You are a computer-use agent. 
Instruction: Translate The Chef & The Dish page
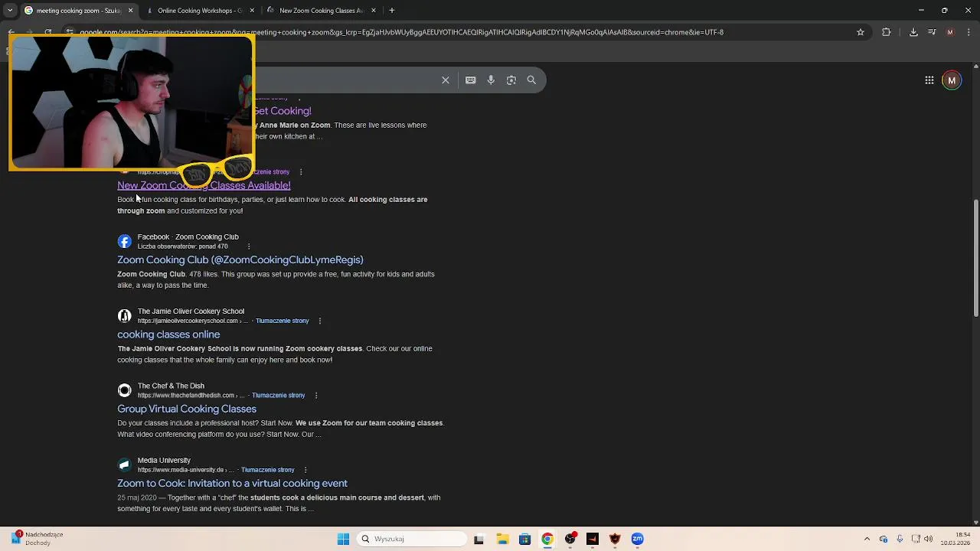[x=278, y=396]
